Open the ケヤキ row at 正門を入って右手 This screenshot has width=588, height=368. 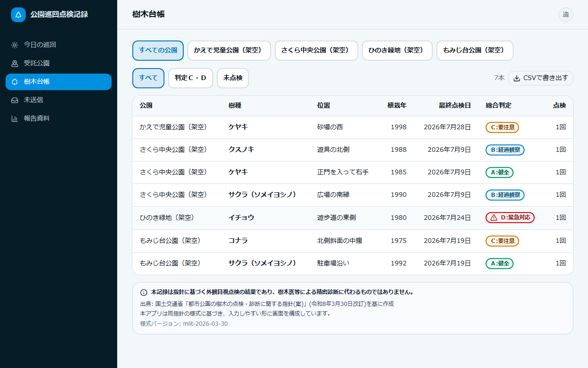[x=353, y=172]
